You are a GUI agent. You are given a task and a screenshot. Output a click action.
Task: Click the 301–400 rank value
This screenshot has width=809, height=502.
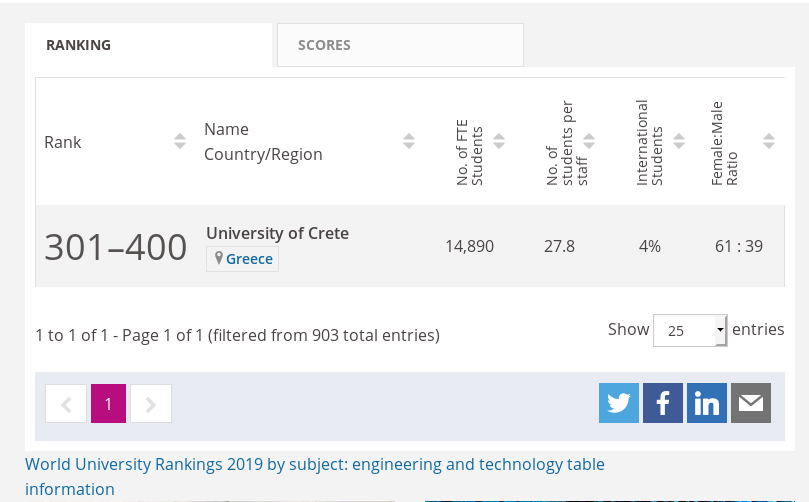[116, 247]
